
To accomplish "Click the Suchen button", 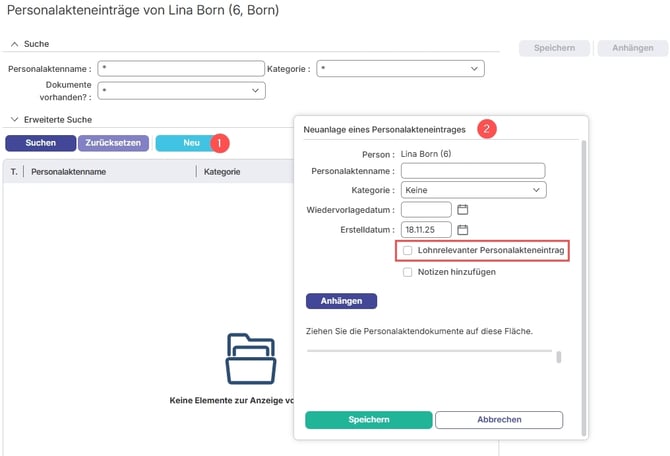I will (x=40, y=143).
